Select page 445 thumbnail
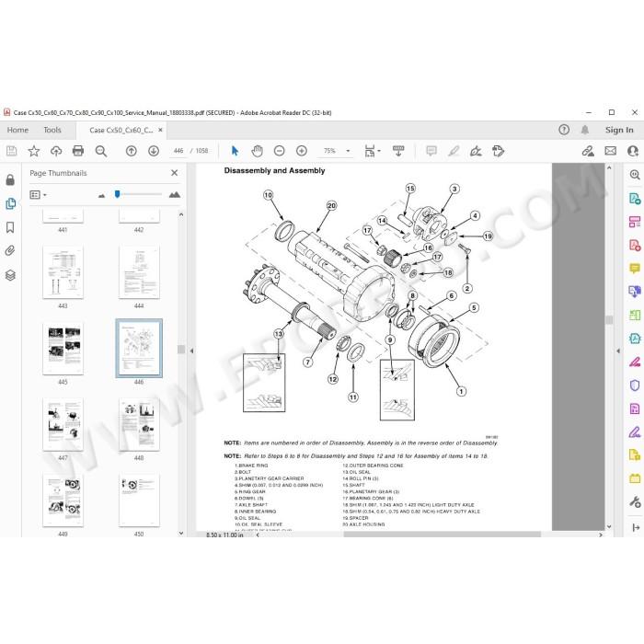The height and width of the screenshot is (644, 644). coord(63,349)
